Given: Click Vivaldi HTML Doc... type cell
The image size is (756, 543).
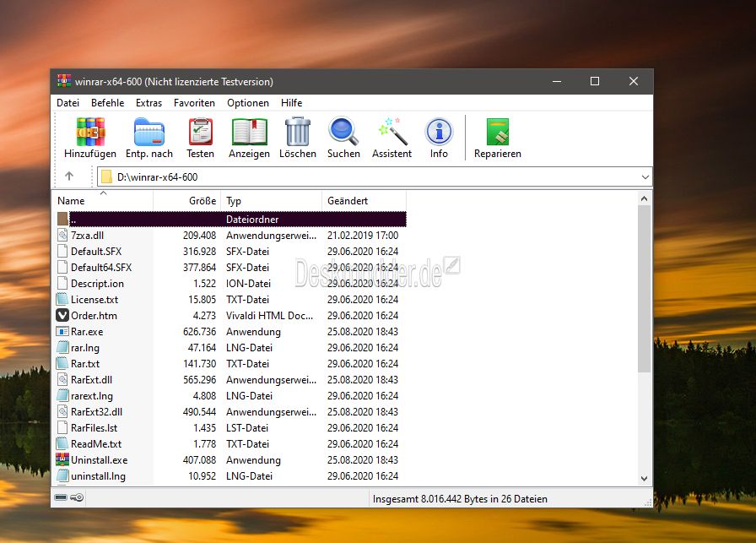Looking at the screenshot, I should pos(269,316).
